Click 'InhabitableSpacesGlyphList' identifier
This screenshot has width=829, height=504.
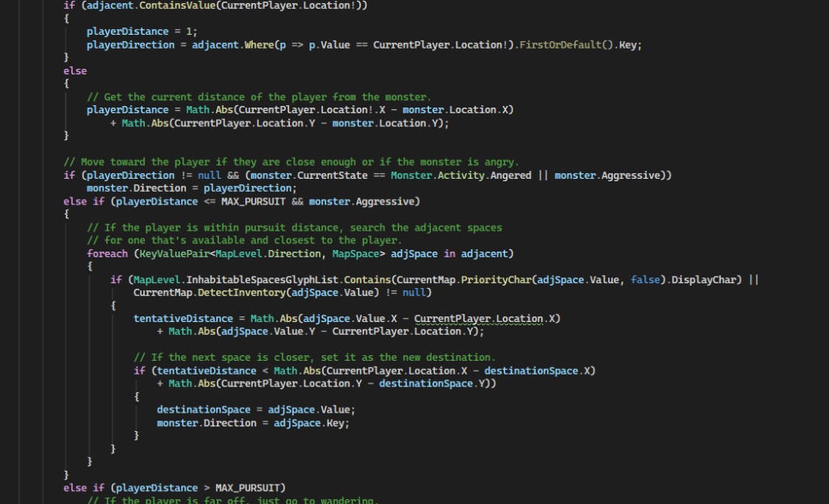pos(262,279)
